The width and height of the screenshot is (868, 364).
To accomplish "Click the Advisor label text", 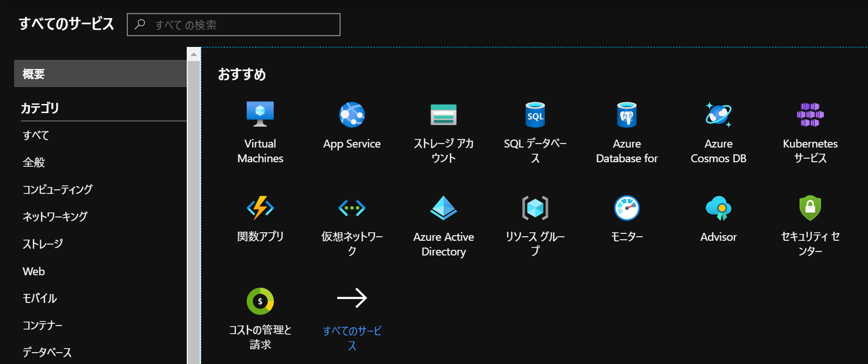I will click(719, 237).
